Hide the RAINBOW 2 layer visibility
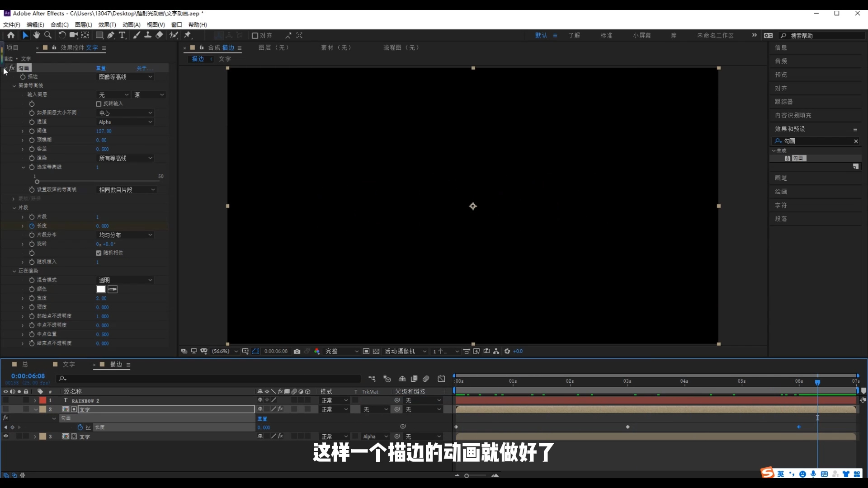 pyautogui.click(x=6, y=400)
